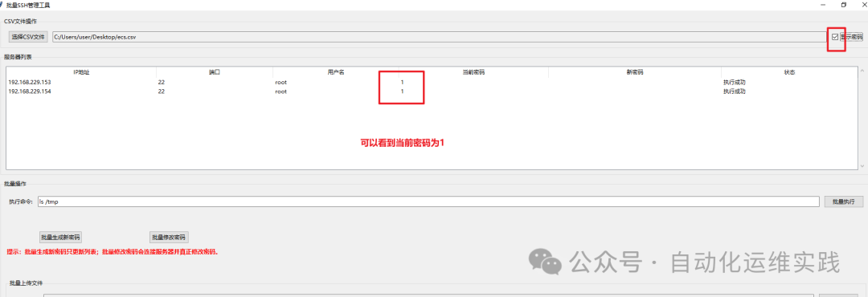Click the app icon in title bar

coord(2,5)
